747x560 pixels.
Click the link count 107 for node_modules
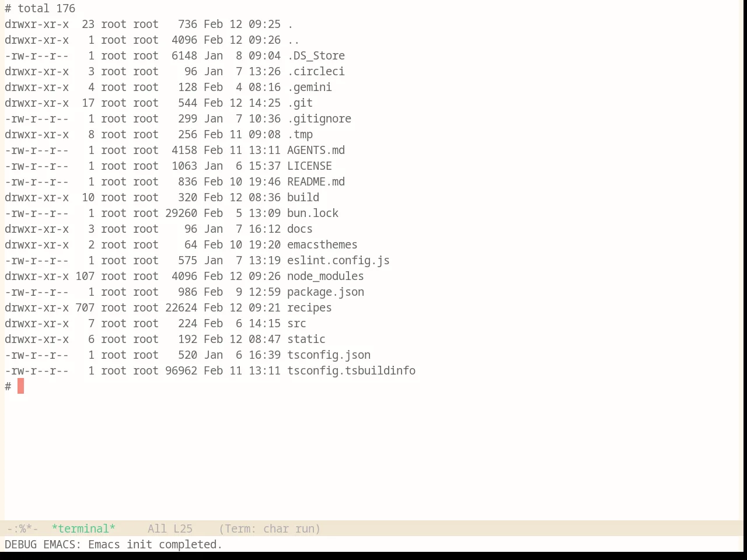point(85,276)
